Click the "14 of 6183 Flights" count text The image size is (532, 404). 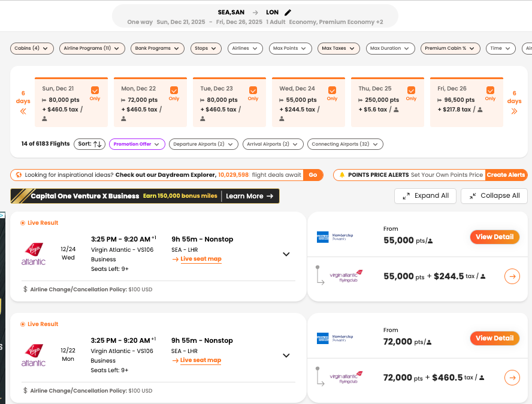click(46, 144)
